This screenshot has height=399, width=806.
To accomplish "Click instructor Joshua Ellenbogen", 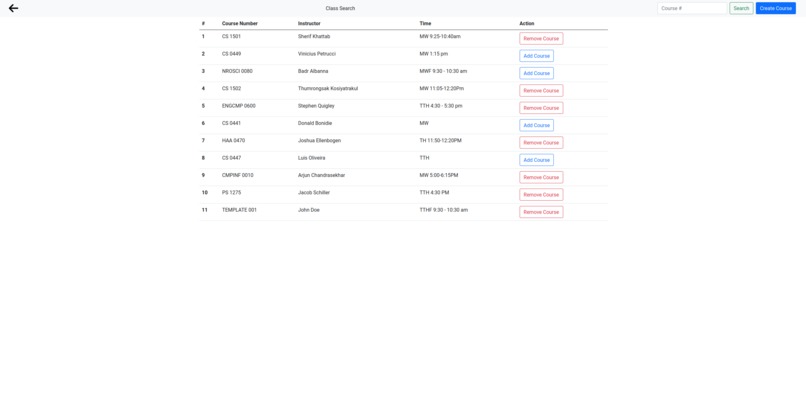I will 319,140.
